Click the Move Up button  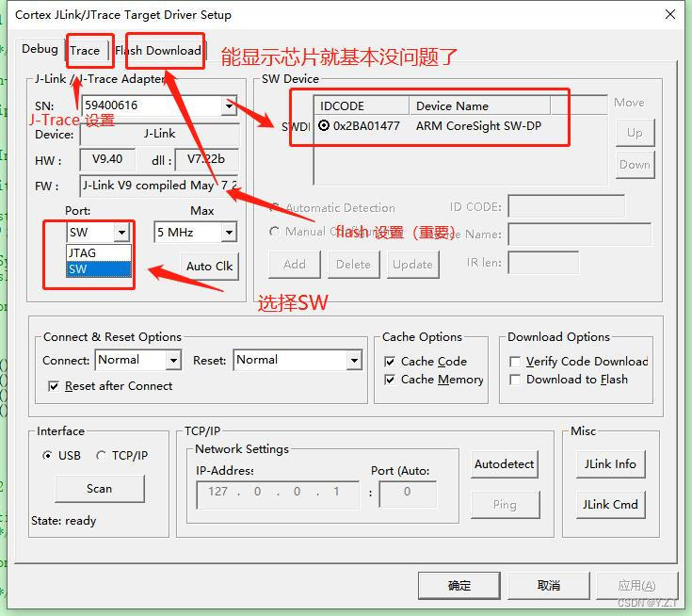coord(635,133)
